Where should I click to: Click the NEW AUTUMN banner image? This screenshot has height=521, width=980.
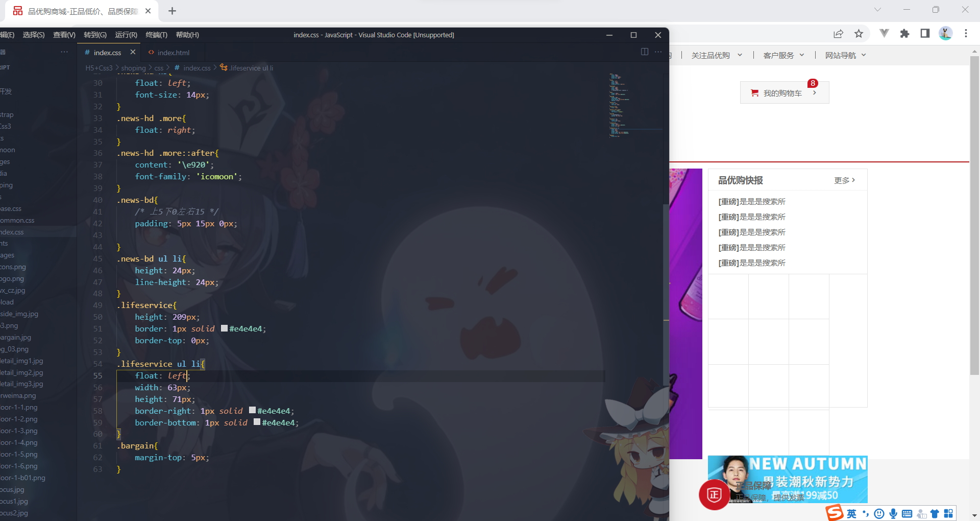pos(788,479)
